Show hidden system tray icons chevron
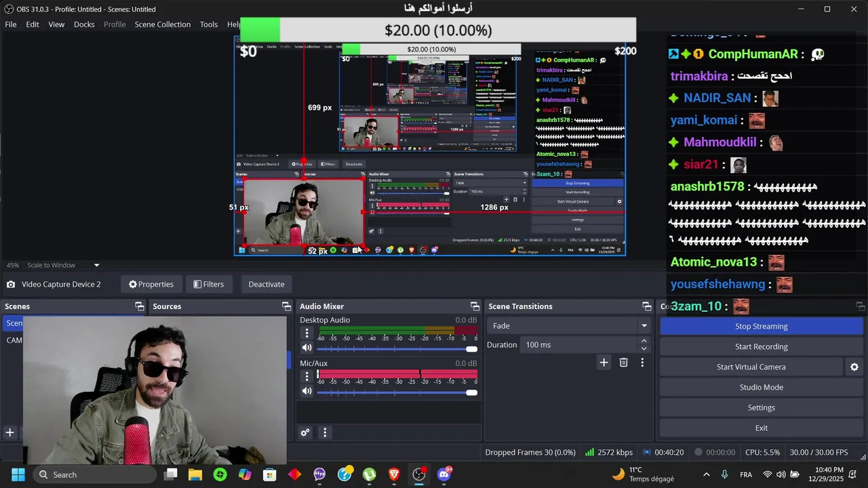The image size is (868, 488). pyautogui.click(x=707, y=474)
